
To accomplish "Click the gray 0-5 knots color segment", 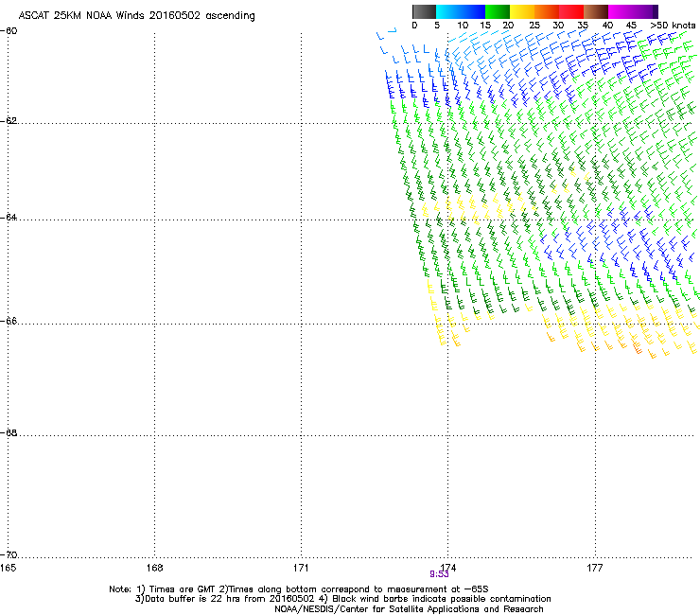I will (x=424, y=11).
